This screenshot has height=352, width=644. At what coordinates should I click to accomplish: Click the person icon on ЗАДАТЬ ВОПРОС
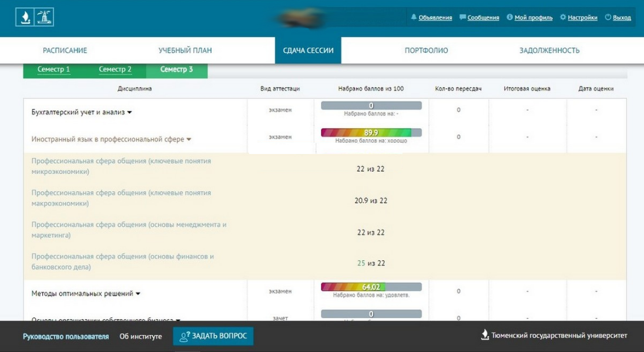click(185, 336)
